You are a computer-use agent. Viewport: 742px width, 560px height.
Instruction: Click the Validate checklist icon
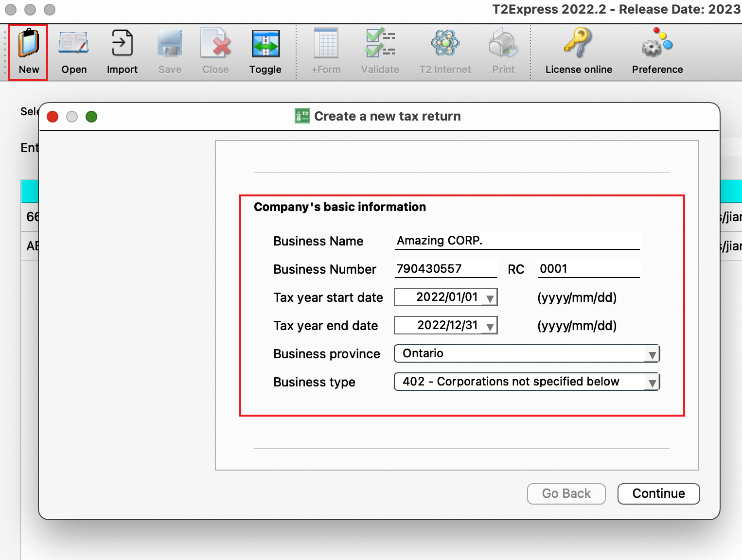(x=380, y=52)
